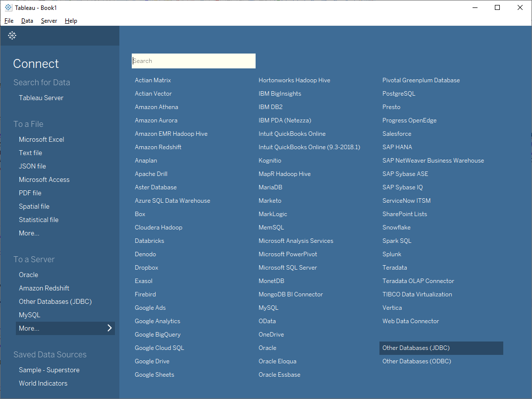Image resolution: width=532 pixels, height=399 pixels.
Task: Select PDF file connection
Action: pos(30,193)
